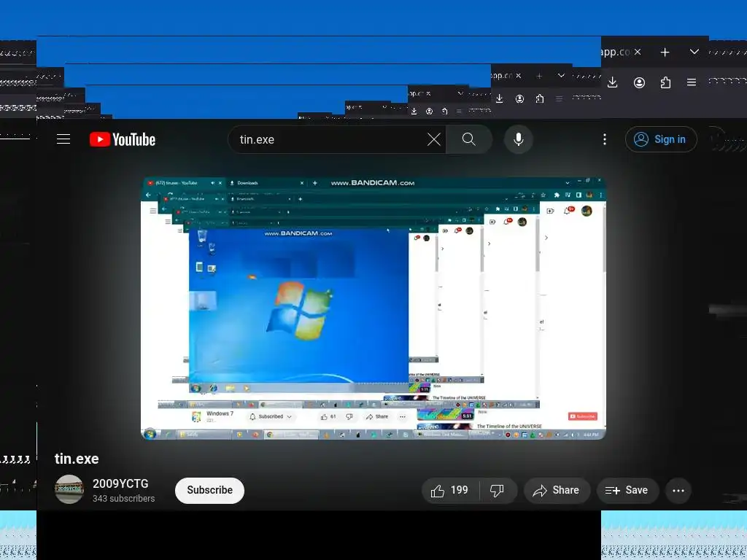747x560 pixels.
Task: Select the tin.exe video title text
Action: click(77, 459)
